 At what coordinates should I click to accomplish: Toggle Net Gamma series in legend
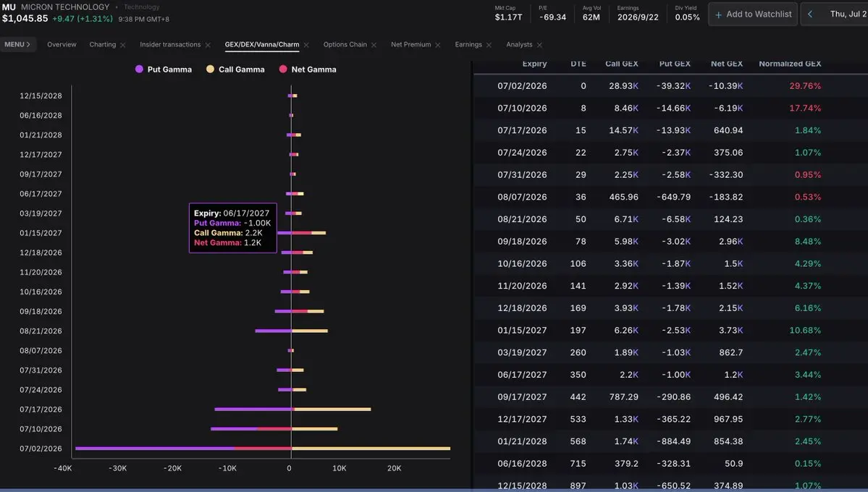click(308, 69)
